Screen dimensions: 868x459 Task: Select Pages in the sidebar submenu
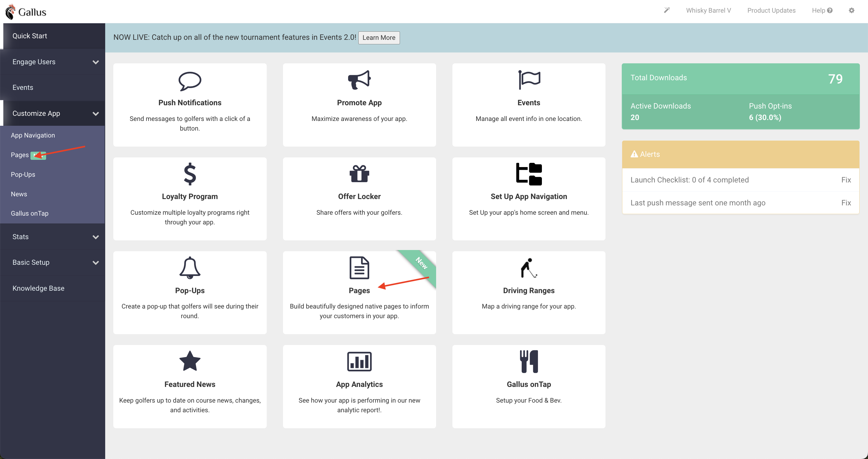(20, 155)
